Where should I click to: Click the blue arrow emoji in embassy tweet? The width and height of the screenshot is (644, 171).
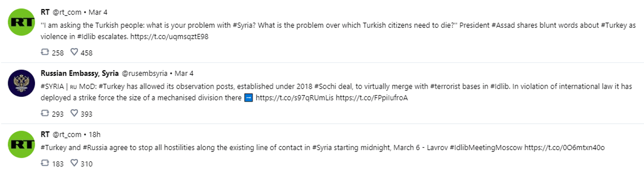click(x=248, y=98)
